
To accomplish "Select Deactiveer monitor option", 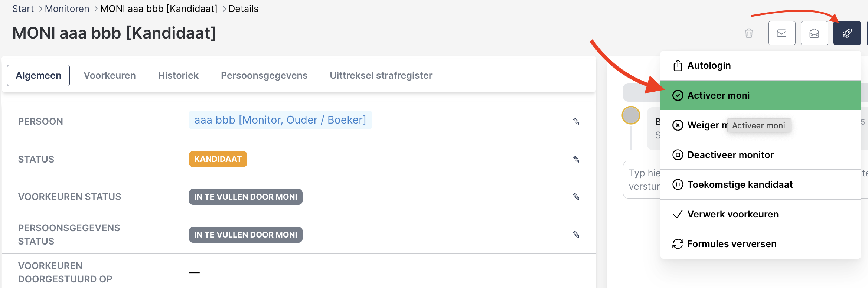I will (730, 155).
